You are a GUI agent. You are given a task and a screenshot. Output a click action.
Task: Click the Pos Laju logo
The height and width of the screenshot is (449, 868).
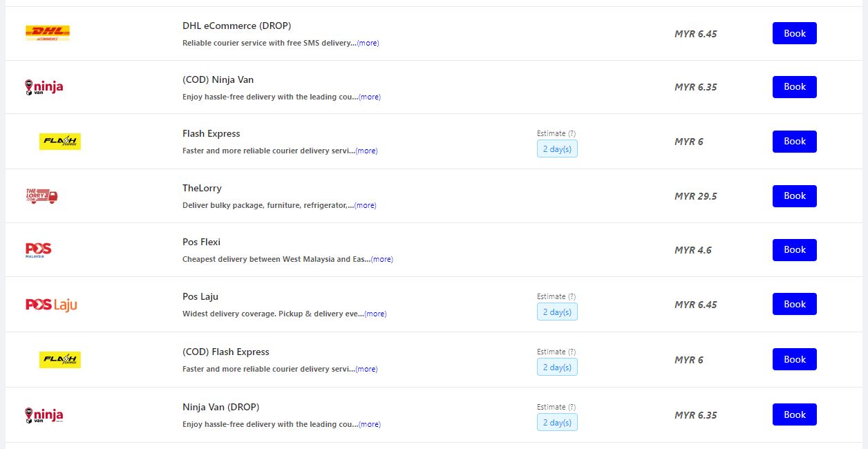(x=51, y=305)
